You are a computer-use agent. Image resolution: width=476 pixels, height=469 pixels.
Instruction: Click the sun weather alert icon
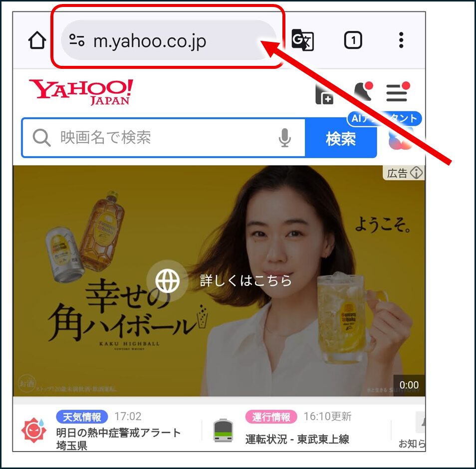click(x=34, y=430)
